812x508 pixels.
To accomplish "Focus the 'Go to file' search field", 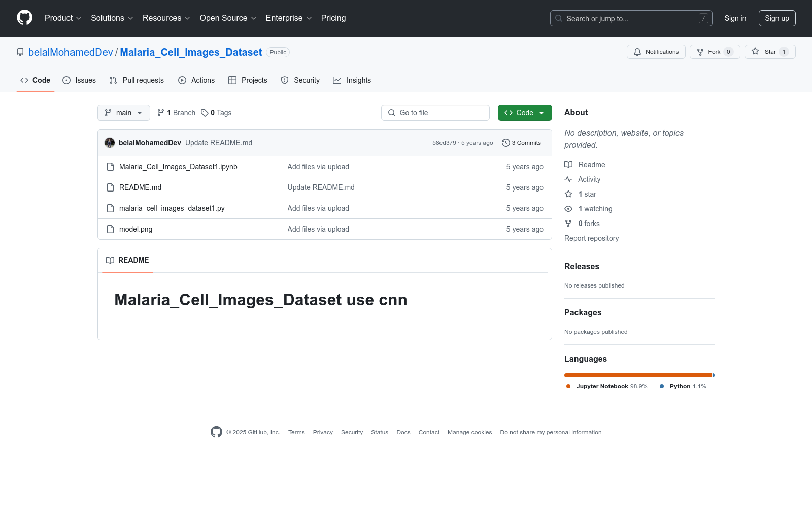I will (435, 113).
